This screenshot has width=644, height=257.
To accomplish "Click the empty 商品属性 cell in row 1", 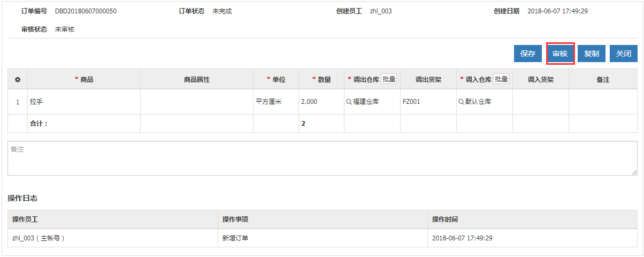I will tap(196, 102).
